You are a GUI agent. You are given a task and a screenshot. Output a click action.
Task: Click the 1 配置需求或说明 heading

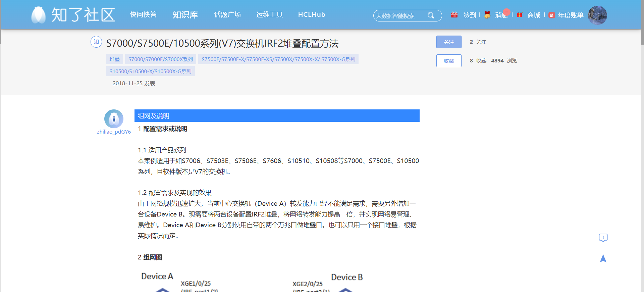163,129
